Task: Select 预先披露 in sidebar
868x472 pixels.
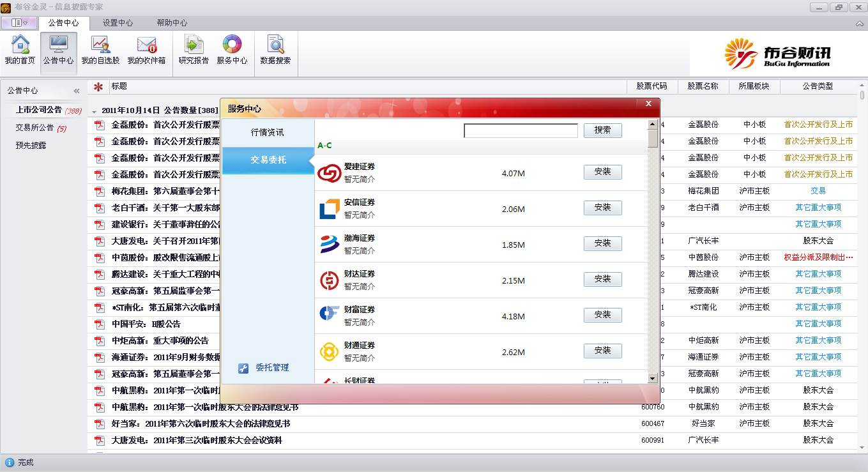Action: (31, 146)
